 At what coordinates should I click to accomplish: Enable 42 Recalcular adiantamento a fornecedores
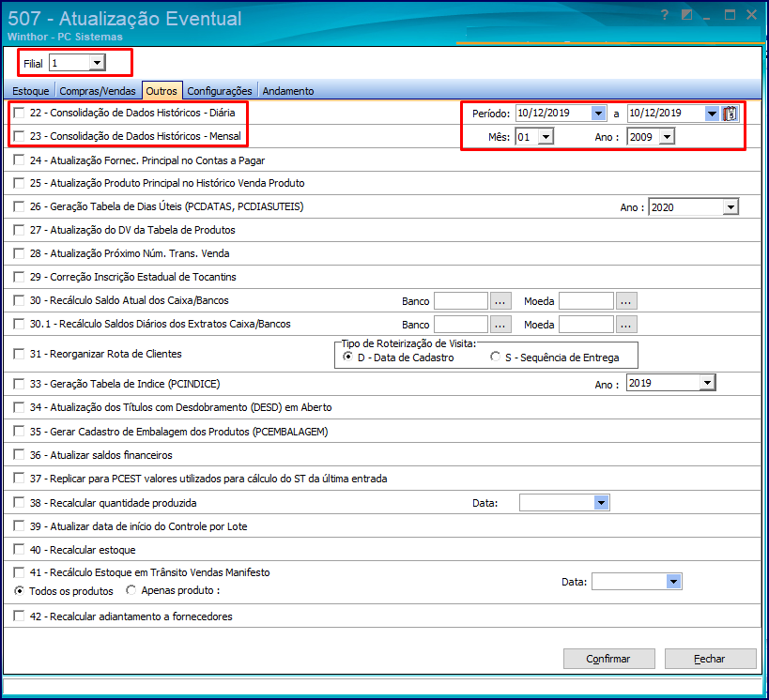pyautogui.click(x=19, y=616)
